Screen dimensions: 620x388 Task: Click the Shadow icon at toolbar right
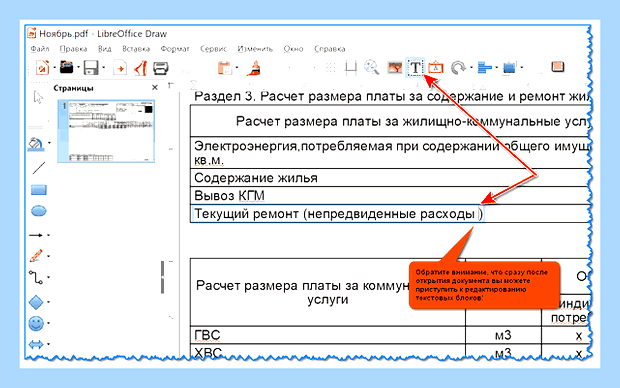point(558,67)
